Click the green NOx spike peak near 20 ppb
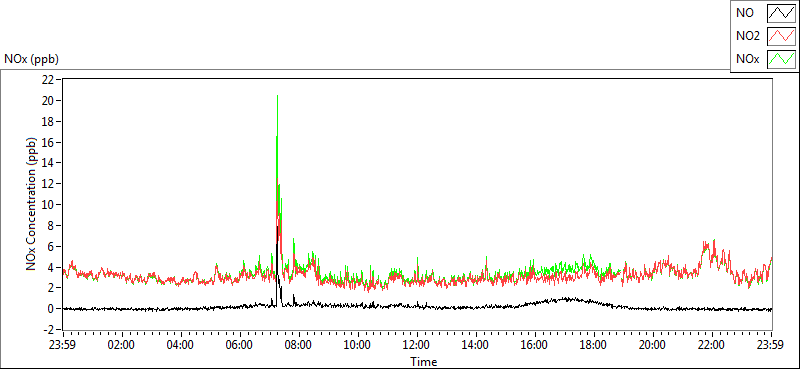 click(x=277, y=96)
